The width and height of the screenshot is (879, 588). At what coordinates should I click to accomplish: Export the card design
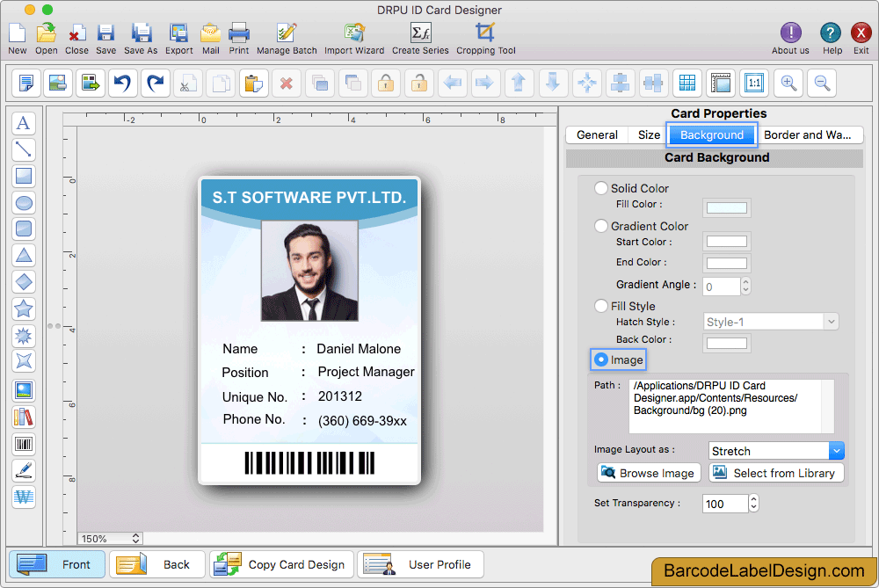pyautogui.click(x=178, y=38)
